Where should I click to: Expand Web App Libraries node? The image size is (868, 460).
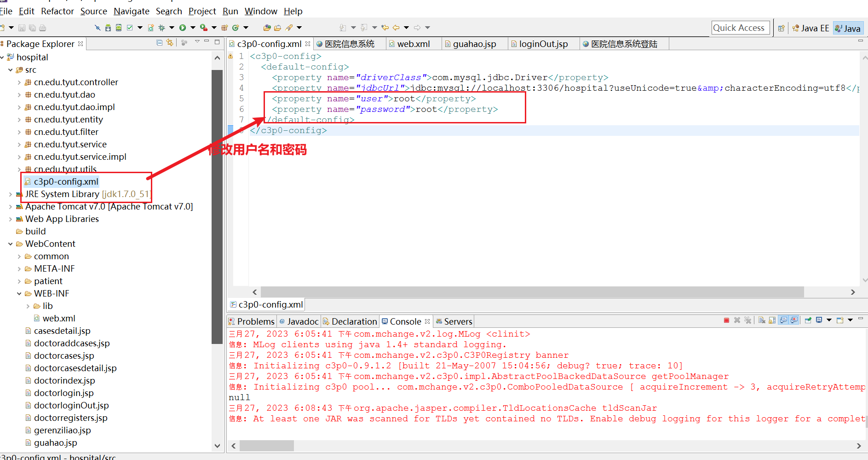[10, 219]
